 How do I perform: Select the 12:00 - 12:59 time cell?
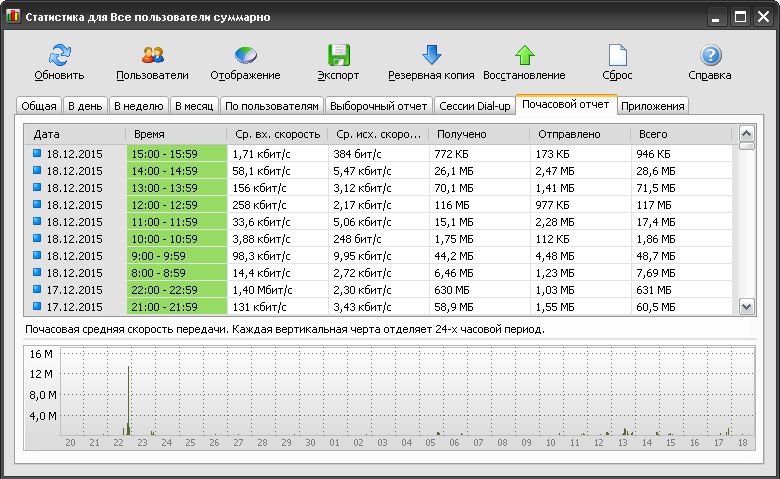(x=177, y=204)
